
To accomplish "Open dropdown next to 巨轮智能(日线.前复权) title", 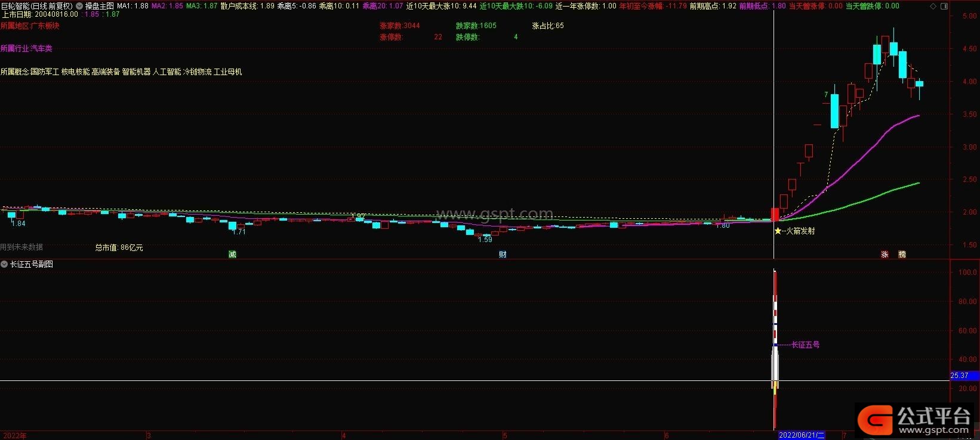I will click(79, 6).
